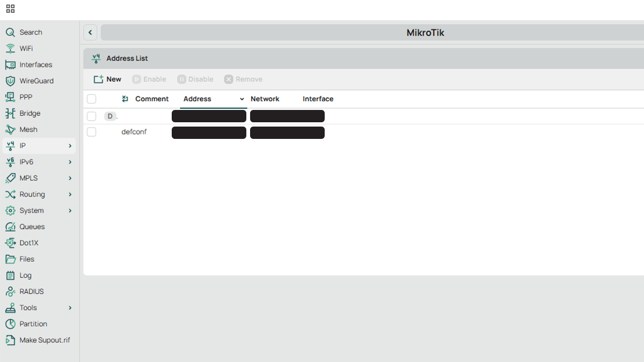Create a new address with the New button
This screenshot has width=644, height=362.
point(107,79)
